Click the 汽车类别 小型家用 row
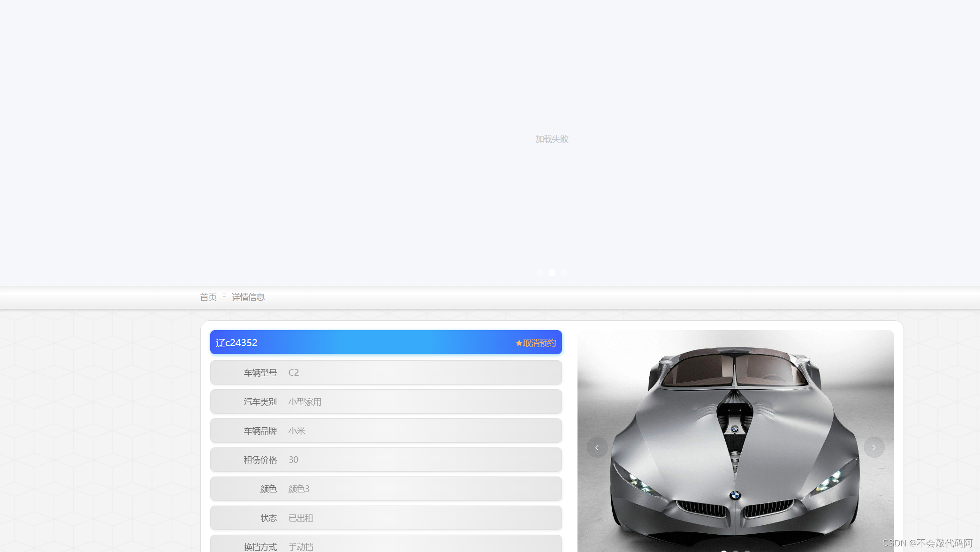The width and height of the screenshot is (980, 552). [x=386, y=401]
